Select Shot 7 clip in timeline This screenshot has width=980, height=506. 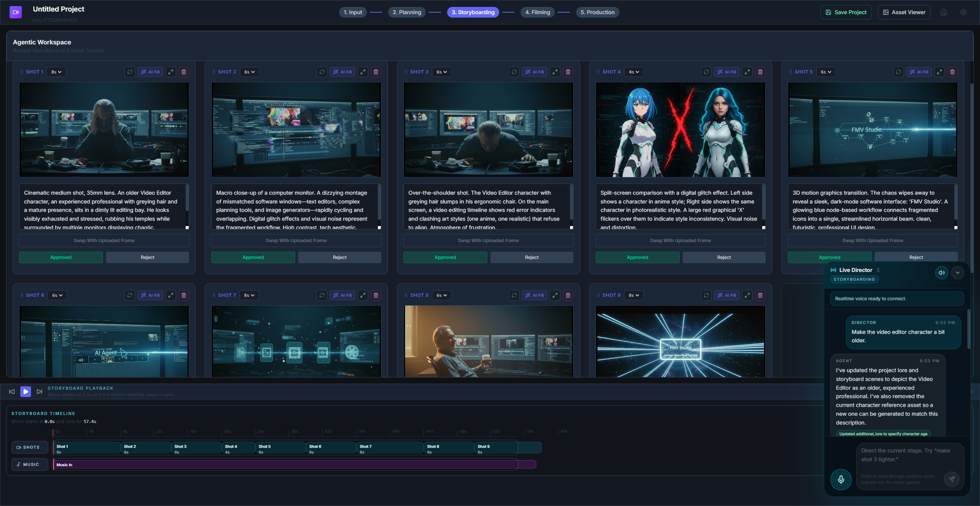pos(390,447)
